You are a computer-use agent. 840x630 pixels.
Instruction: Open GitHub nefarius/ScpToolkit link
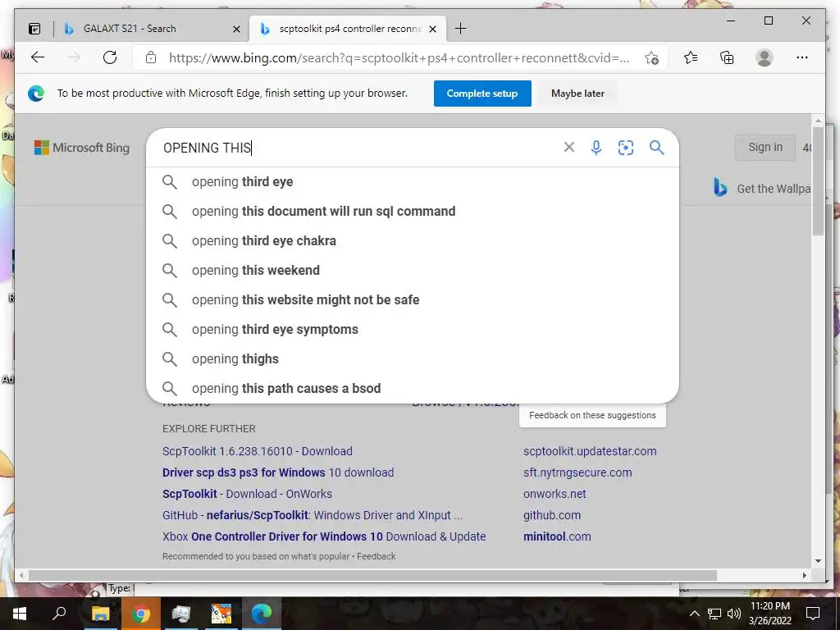313,515
